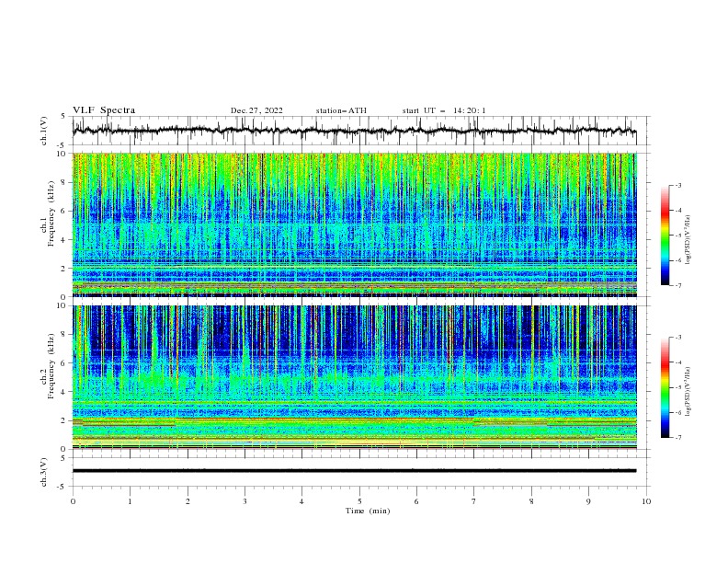Select the ch.1 frequency spectrogram panel

[355, 224]
